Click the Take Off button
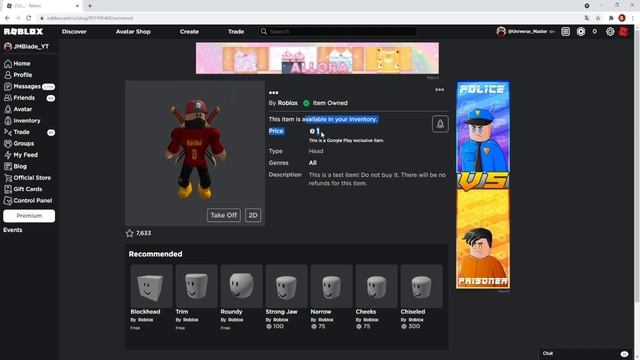 point(224,215)
